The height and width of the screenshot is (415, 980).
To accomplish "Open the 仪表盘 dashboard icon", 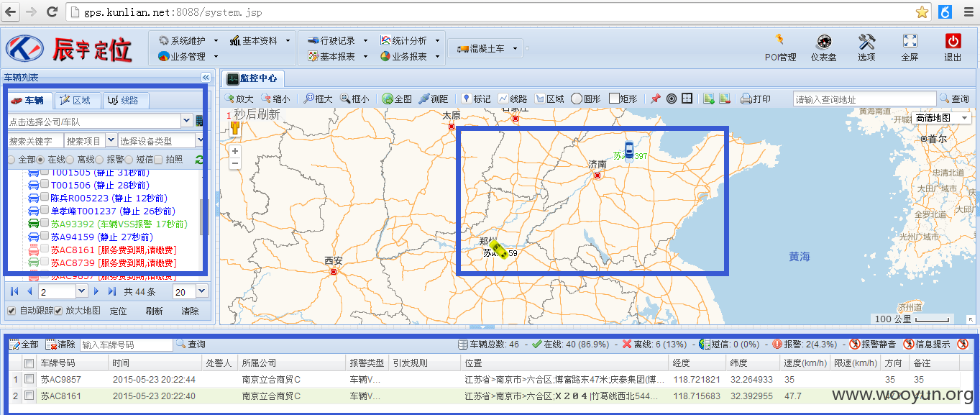I will pos(823,41).
